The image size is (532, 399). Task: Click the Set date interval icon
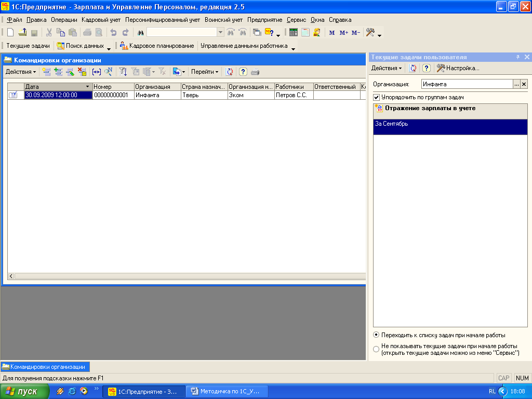pos(97,72)
